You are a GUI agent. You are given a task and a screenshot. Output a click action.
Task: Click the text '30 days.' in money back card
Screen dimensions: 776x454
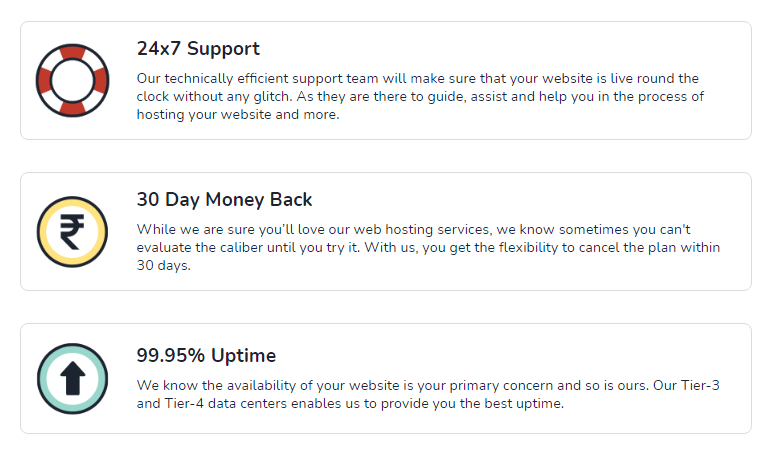(163, 265)
